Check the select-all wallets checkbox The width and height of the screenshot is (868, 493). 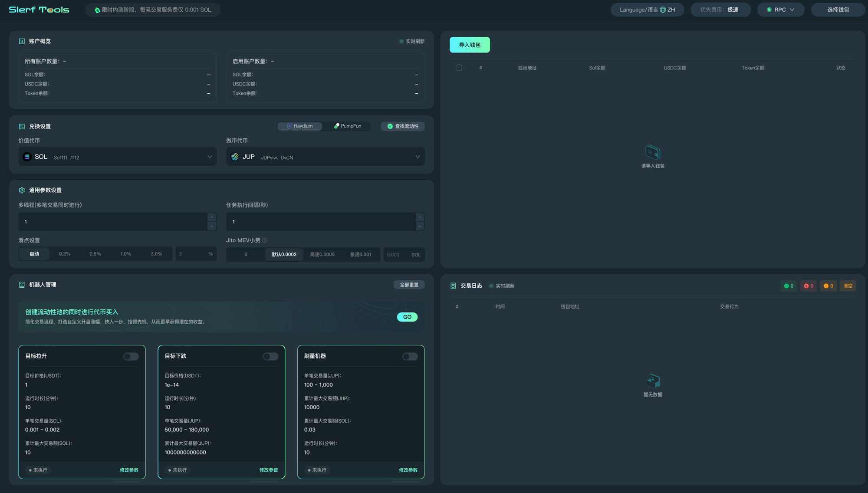coord(459,68)
